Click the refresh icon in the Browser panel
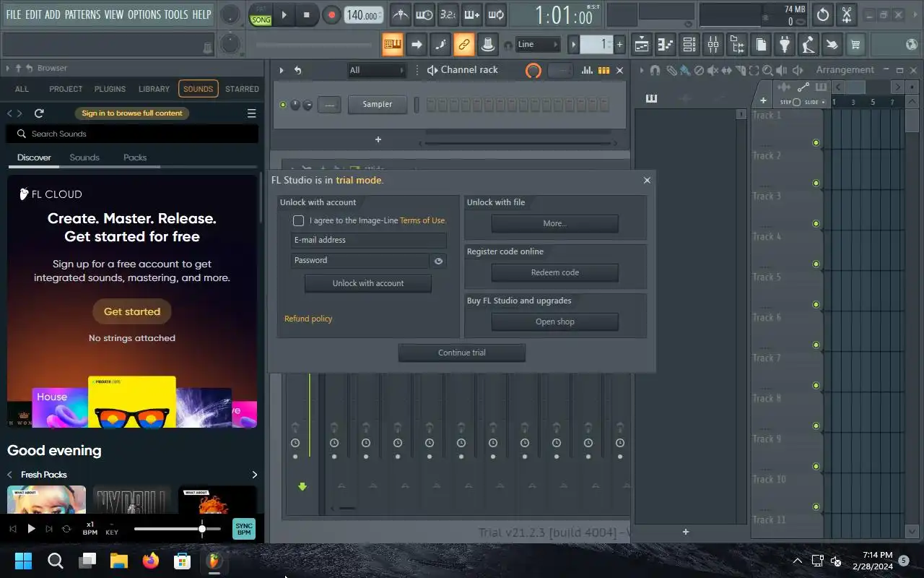The image size is (924, 578). (39, 113)
